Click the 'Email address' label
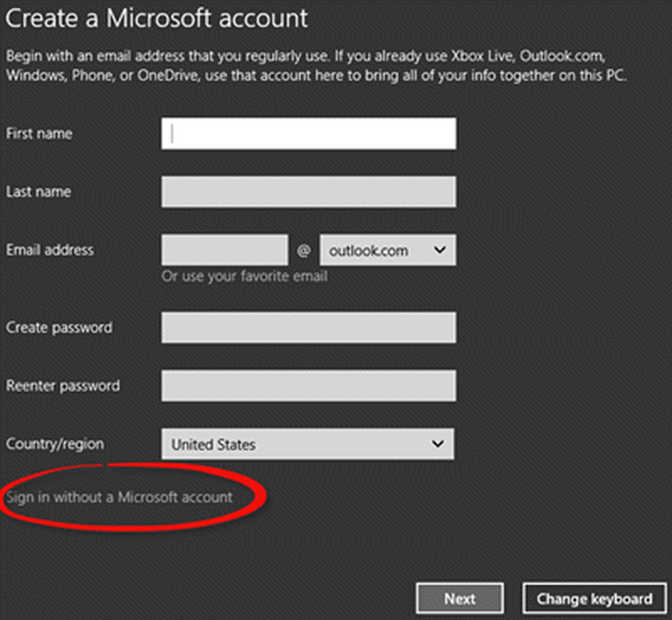The width and height of the screenshot is (672, 620). (x=50, y=250)
